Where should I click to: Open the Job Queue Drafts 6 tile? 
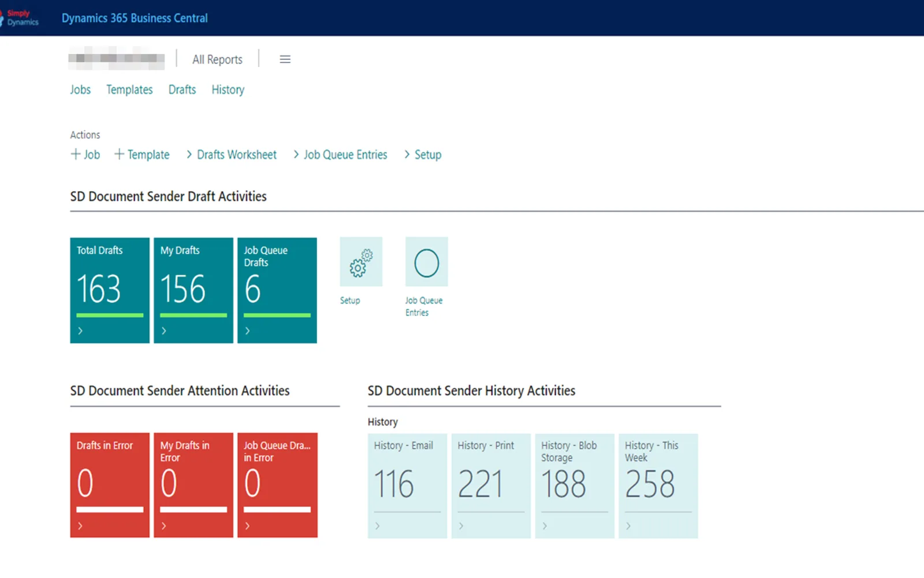coord(277,290)
